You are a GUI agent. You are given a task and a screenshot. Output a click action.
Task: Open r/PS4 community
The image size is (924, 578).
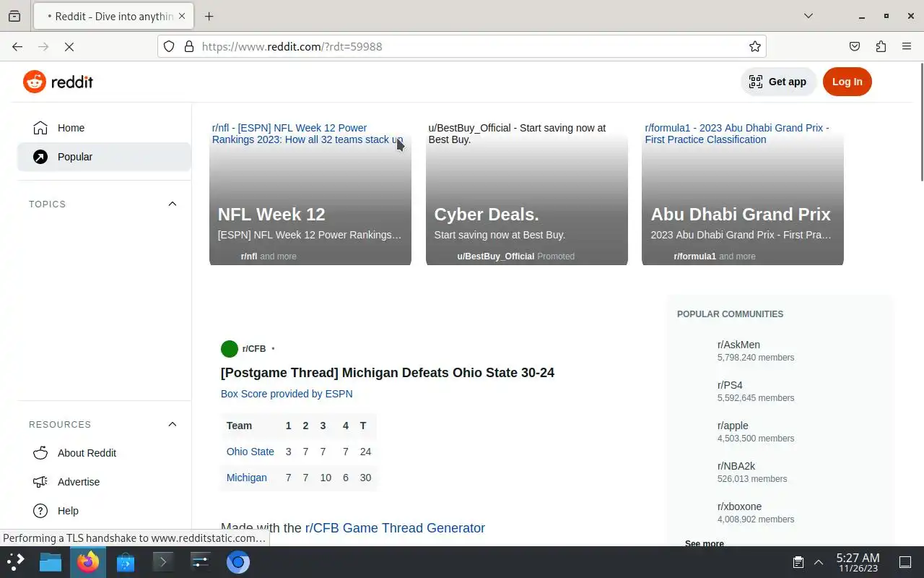[730, 385]
